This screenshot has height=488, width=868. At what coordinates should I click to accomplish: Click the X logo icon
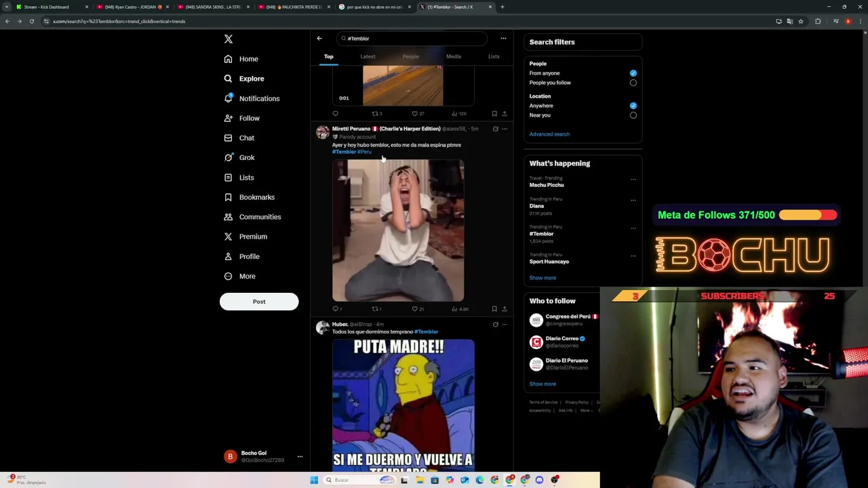point(229,39)
